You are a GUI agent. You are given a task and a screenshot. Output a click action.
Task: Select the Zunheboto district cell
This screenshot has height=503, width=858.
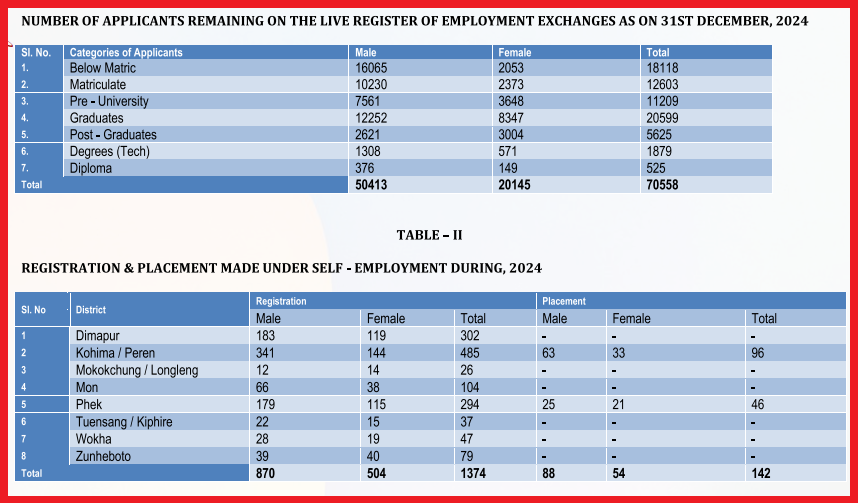tap(106, 456)
